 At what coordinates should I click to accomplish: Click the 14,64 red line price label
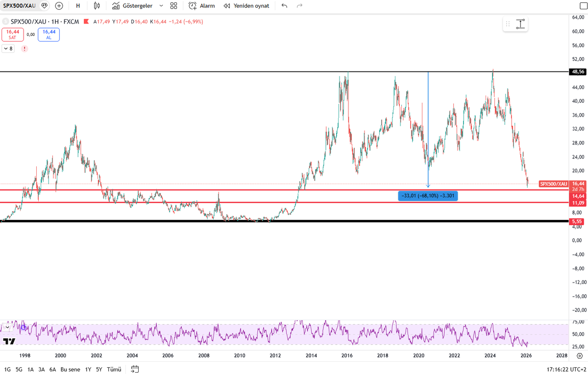(578, 195)
